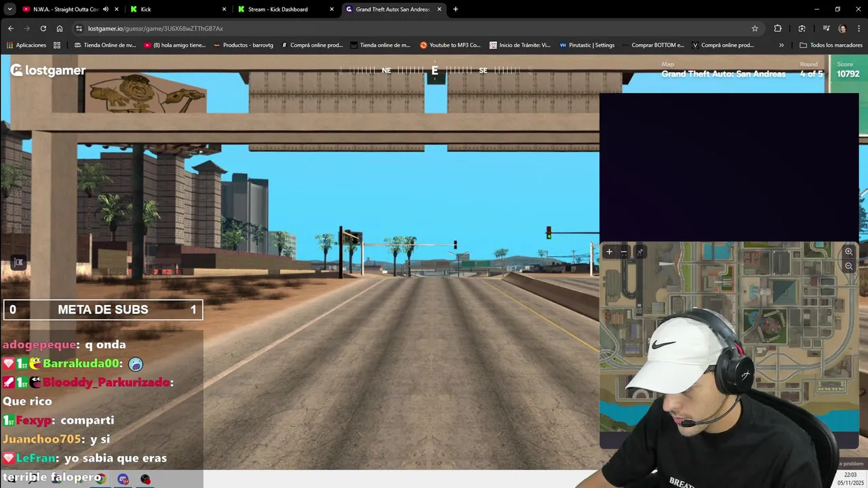Viewport: 868px width, 488px height.
Task: Go back in browser history
Action: click(x=11, y=28)
